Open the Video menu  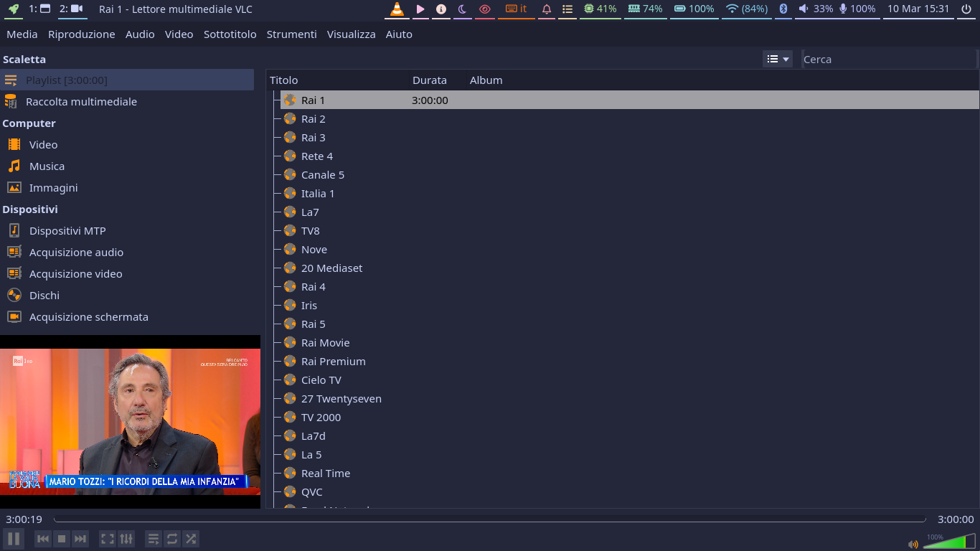click(x=179, y=34)
